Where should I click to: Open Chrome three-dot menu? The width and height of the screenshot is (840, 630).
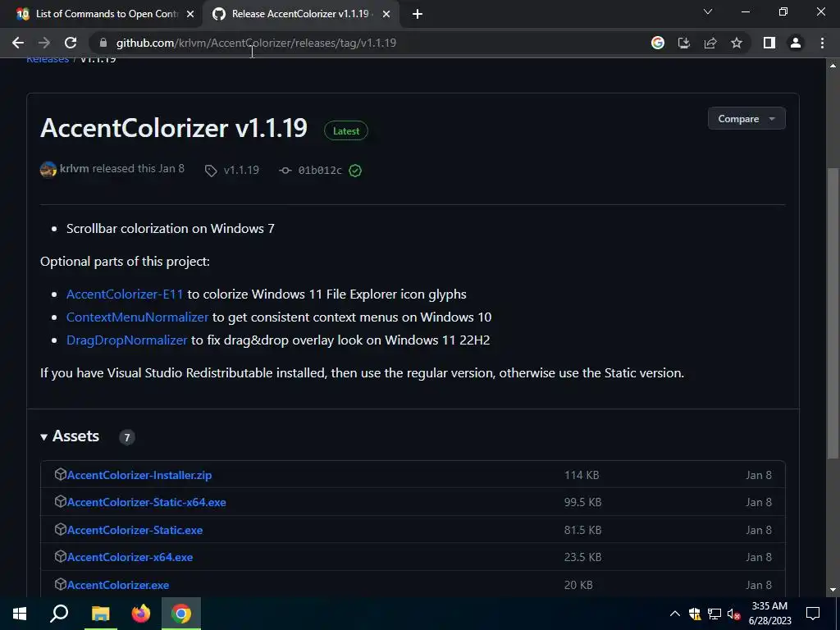(x=822, y=43)
